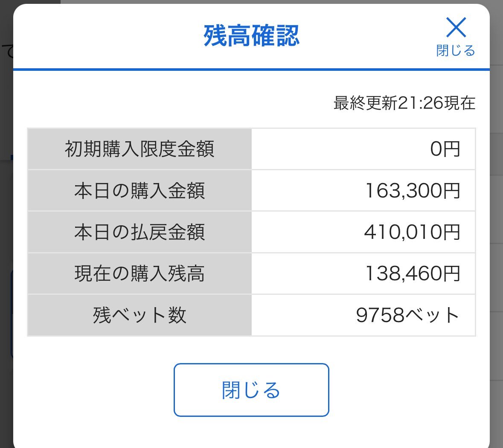Click the blue divider line under title
Viewport: 503px width, 448px height.
click(251, 69)
